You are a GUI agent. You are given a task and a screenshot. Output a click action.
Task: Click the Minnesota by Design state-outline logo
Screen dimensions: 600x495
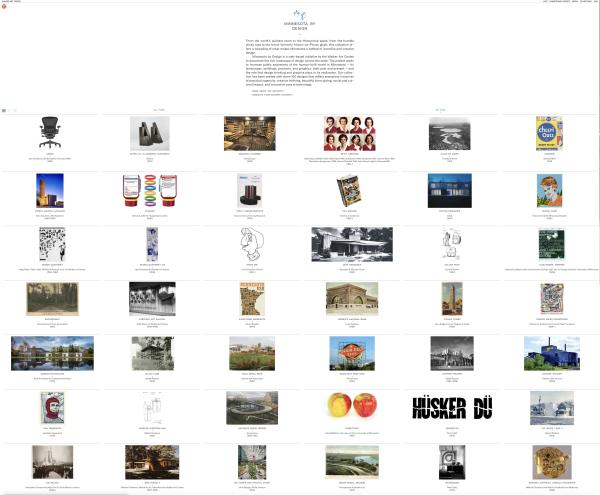[x=300, y=15]
